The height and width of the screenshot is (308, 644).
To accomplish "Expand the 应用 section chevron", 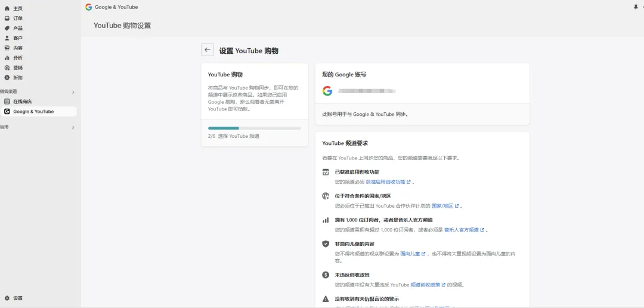I will (x=73, y=128).
